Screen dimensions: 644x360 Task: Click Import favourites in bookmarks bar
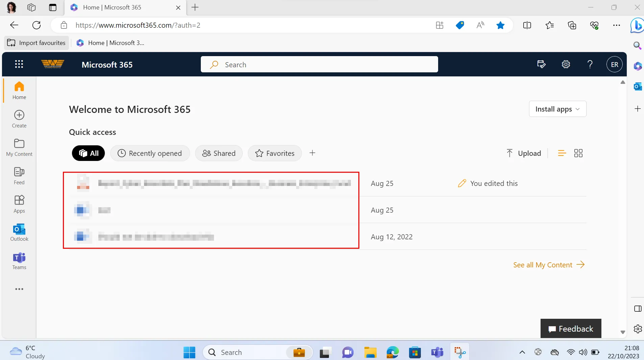pos(37,43)
